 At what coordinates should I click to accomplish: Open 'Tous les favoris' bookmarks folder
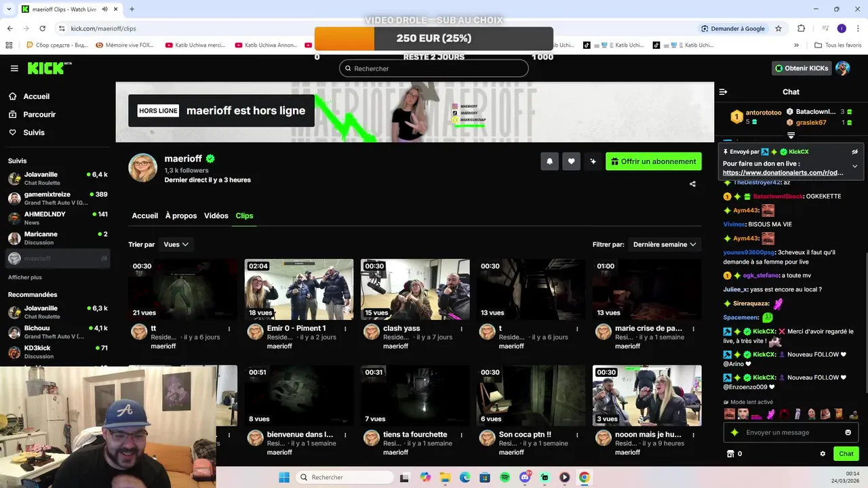pos(838,45)
